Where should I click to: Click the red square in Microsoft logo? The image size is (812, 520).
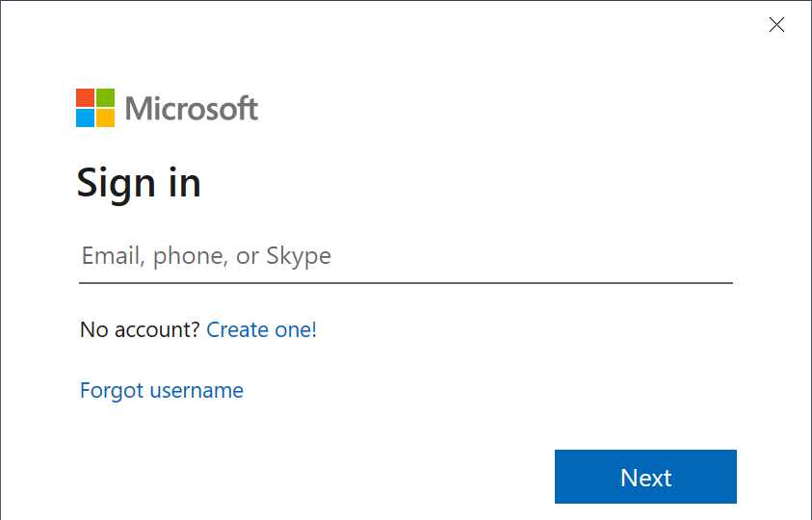point(85,97)
